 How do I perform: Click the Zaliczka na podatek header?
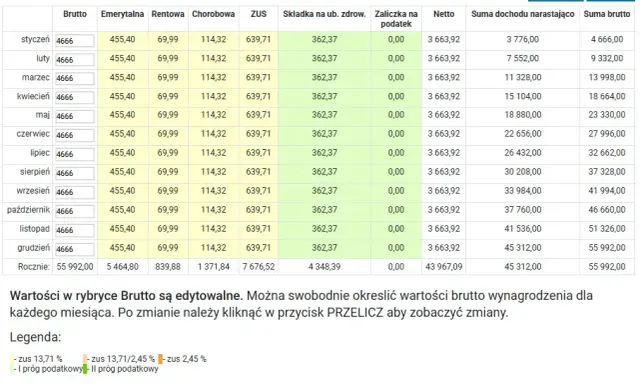(396, 19)
